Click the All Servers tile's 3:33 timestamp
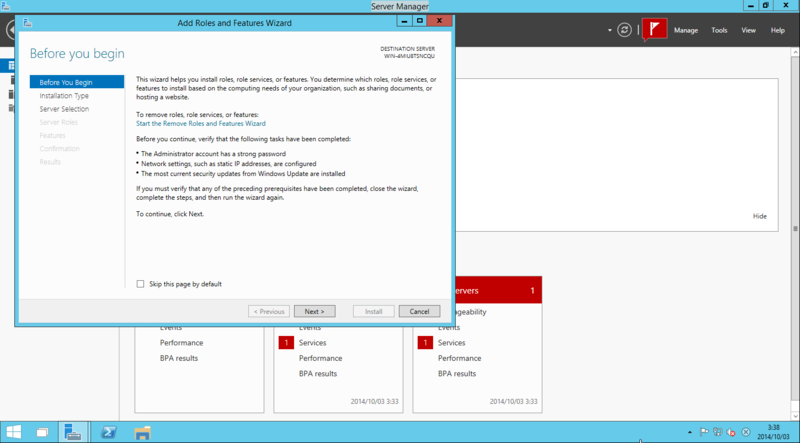The width and height of the screenshot is (800, 443). coord(513,402)
